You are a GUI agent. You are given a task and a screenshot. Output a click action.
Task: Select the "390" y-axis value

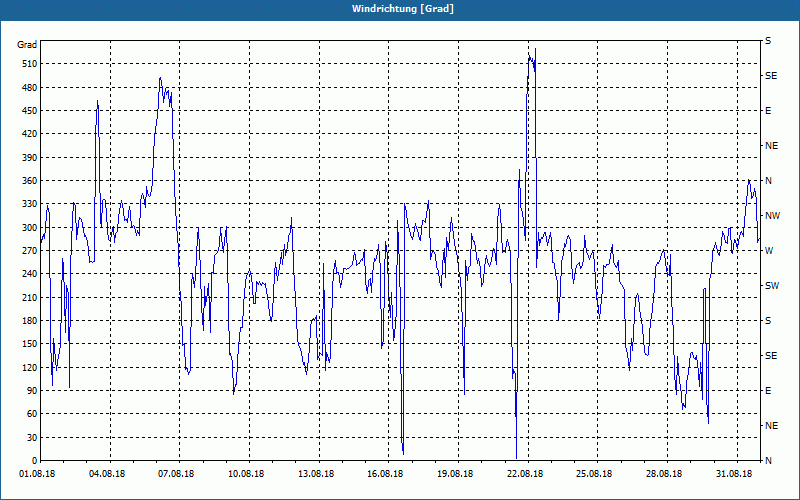[30, 158]
